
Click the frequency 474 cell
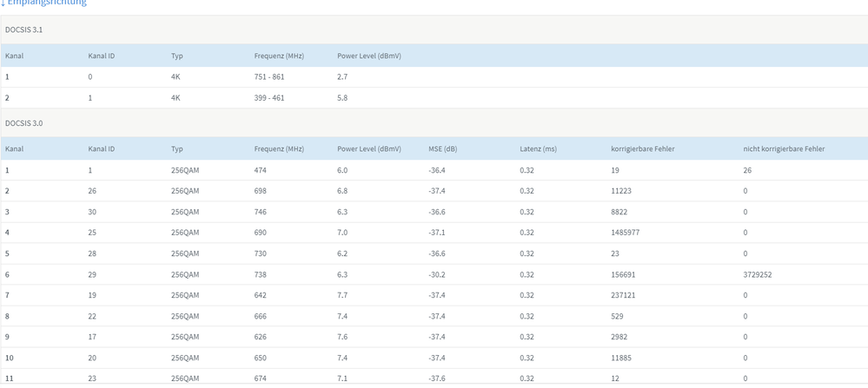[260, 170]
